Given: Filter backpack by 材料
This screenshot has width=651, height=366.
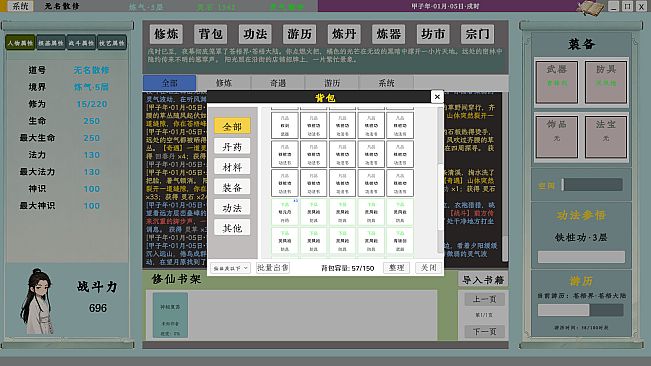Looking at the screenshot, I should click(x=232, y=167).
